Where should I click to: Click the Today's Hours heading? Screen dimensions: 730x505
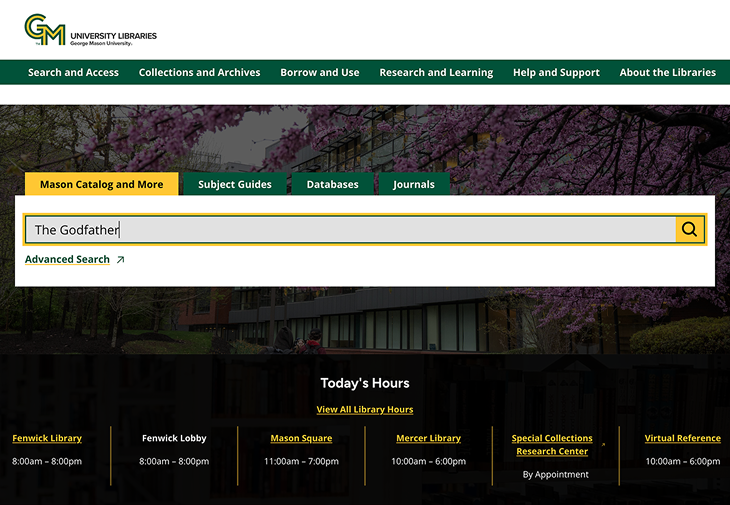pos(365,383)
